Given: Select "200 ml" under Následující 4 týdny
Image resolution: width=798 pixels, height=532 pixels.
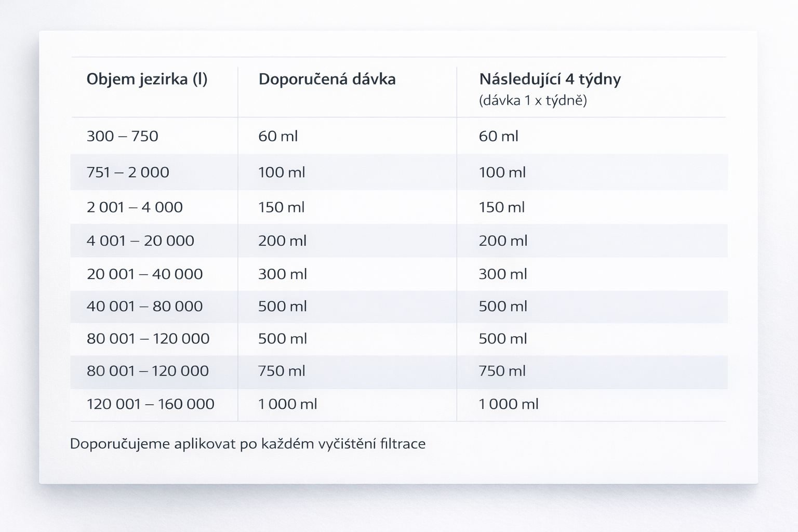Looking at the screenshot, I should [502, 241].
